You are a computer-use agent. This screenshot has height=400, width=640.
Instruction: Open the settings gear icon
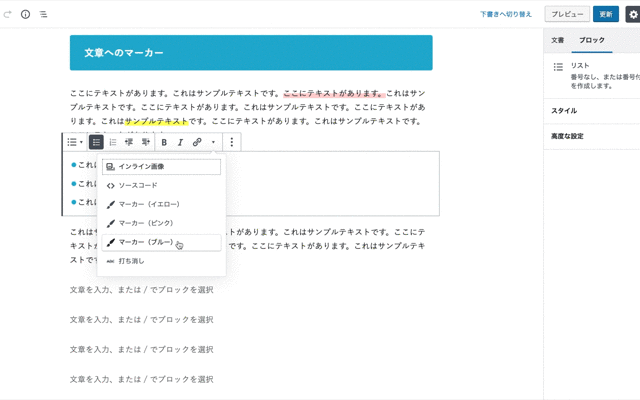click(633, 14)
